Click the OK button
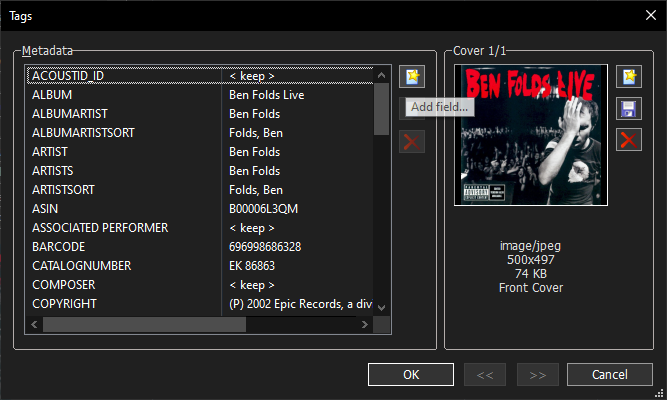Screen dimensions: 667x400 pos(411,374)
